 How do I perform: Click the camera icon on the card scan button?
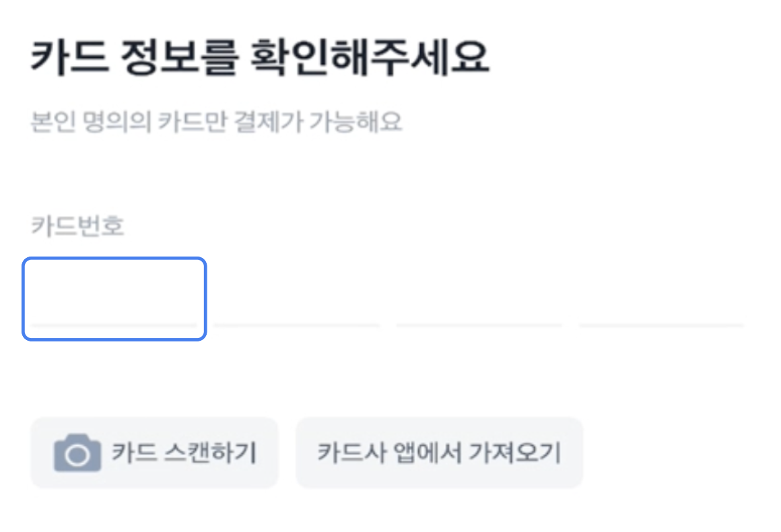click(x=76, y=451)
